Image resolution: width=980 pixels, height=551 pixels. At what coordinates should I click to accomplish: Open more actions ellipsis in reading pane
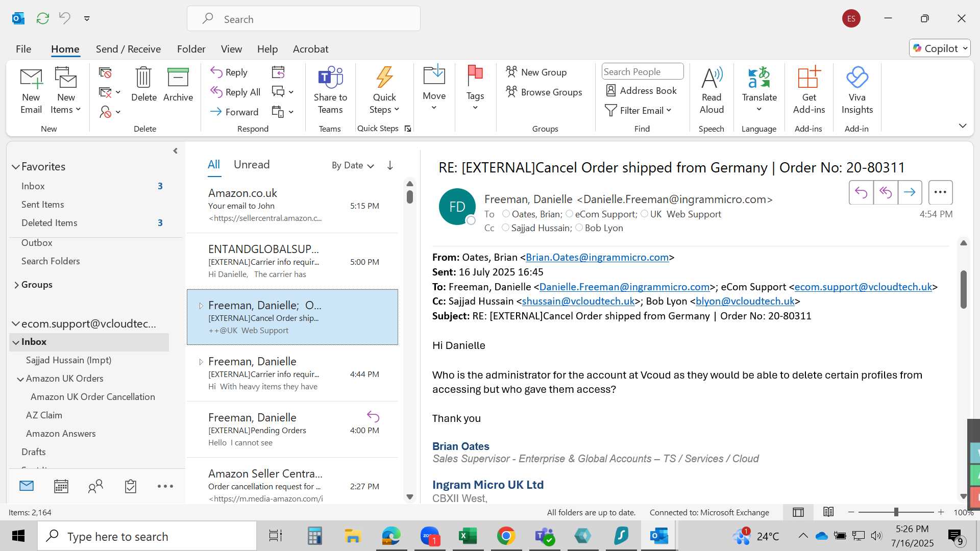coord(940,192)
